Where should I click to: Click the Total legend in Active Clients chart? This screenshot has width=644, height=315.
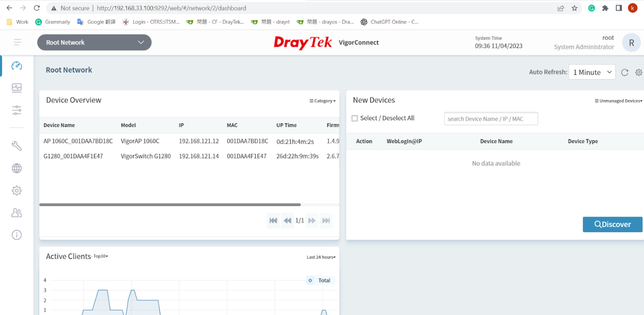click(x=320, y=280)
